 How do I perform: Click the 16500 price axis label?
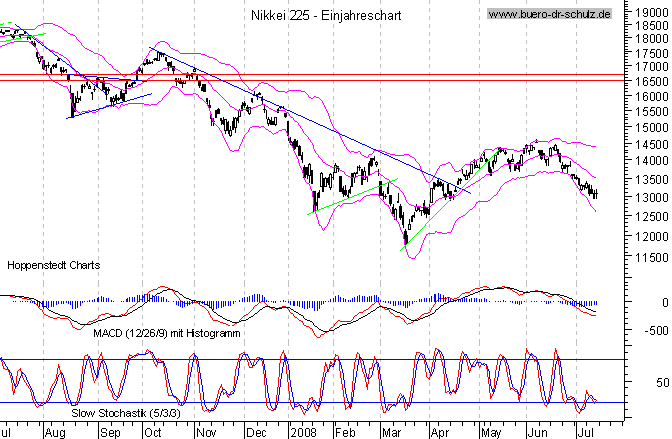[x=652, y=81]
